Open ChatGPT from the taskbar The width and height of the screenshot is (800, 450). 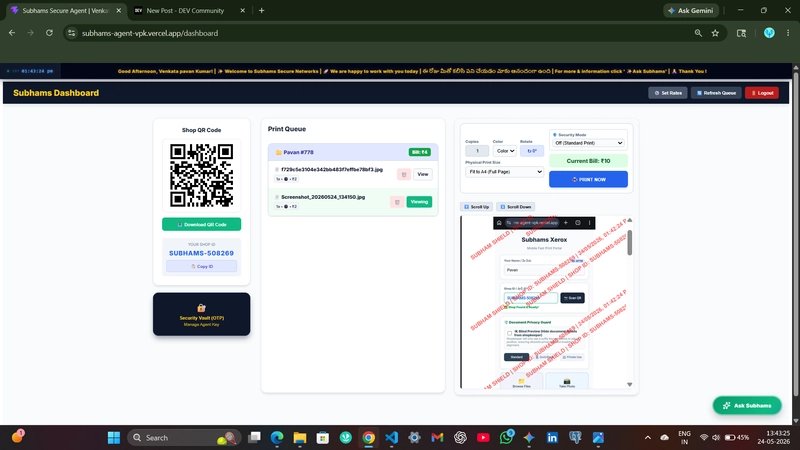pyautogui.click(x=460, y=438)
